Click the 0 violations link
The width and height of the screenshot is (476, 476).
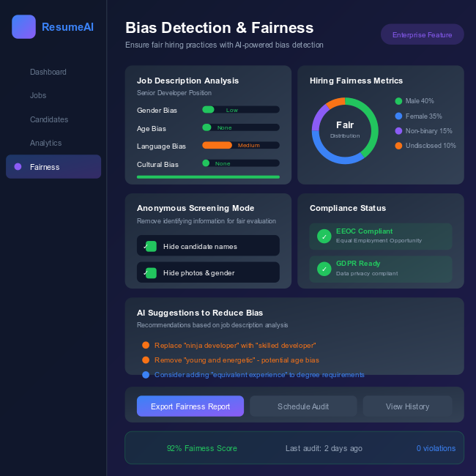pyautogui.click(x=436, y=448)
